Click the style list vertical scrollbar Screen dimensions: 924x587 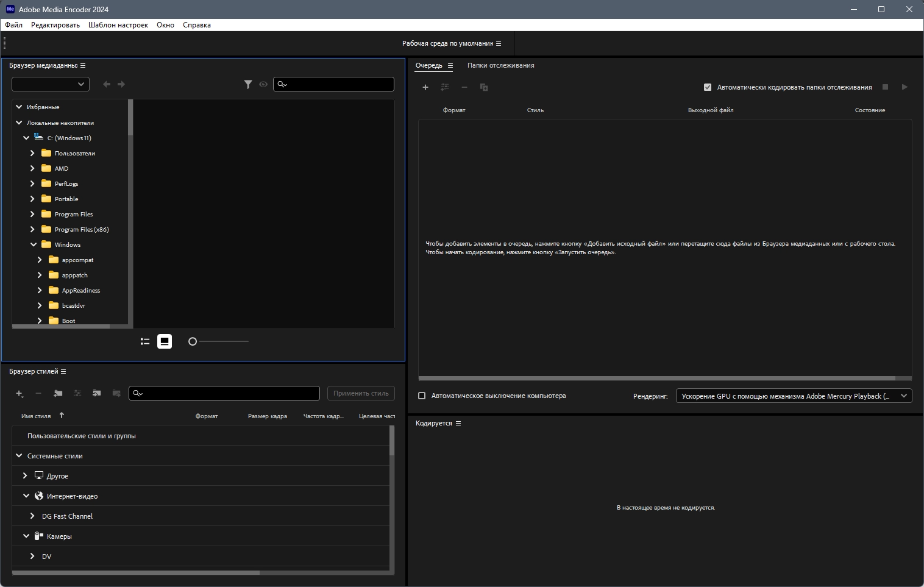tap(392, 440)
